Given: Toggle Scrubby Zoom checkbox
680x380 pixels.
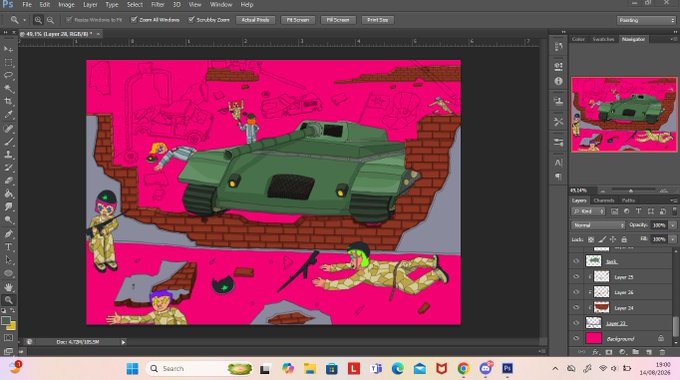Looking at the screenshot, I should tap(191, 20).
